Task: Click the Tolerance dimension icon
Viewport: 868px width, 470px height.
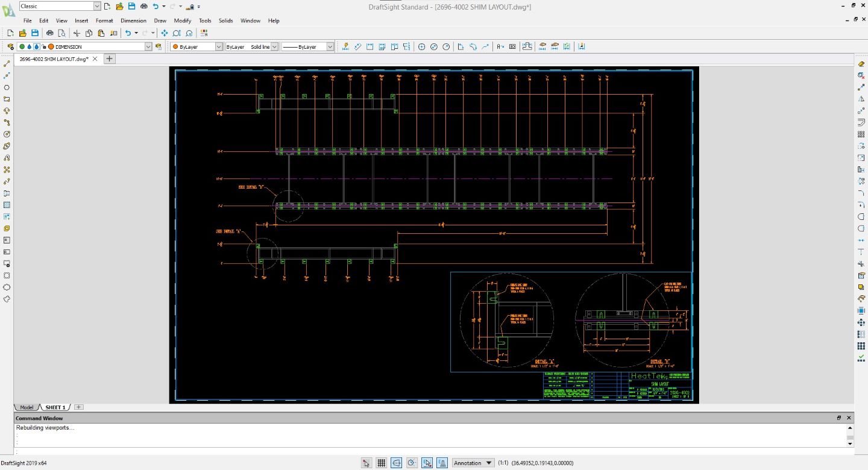Action: tap(512, 46)
